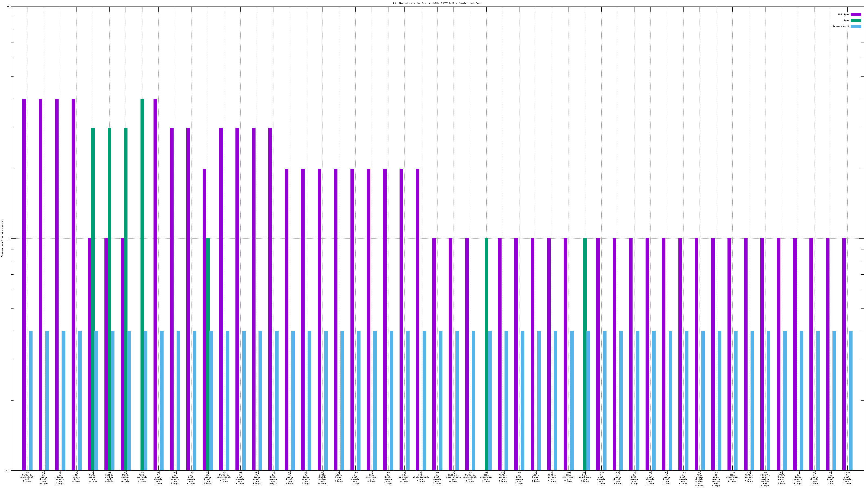
Task: Click the RBL Statistics chart title
Action: coord(437,3)
